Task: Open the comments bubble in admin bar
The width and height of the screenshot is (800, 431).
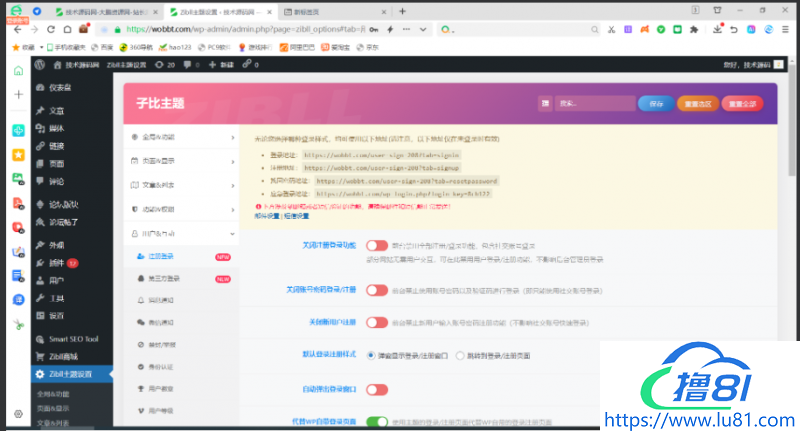Action: coord(189,64)
